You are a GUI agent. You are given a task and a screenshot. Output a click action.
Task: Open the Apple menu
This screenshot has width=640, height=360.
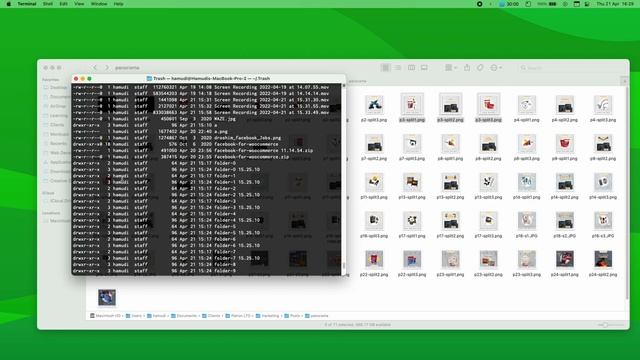tap(8, 4)
